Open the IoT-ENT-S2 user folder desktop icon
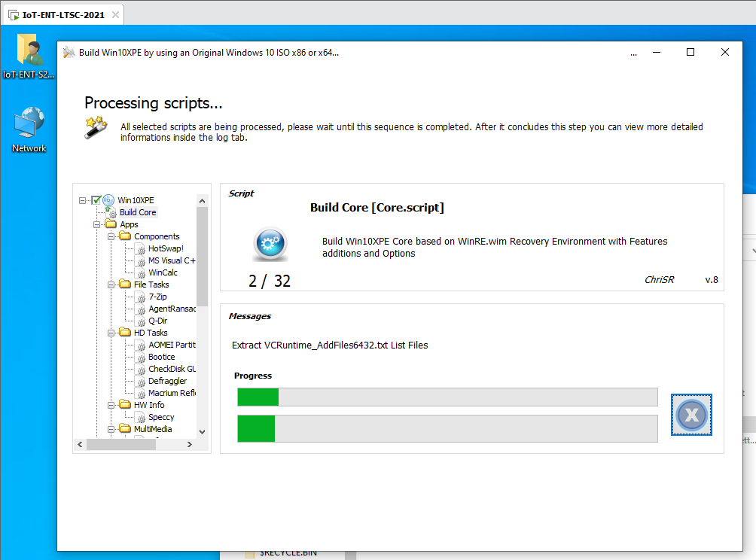The height and width of the screenshot is (560, 756). (29, 56)
